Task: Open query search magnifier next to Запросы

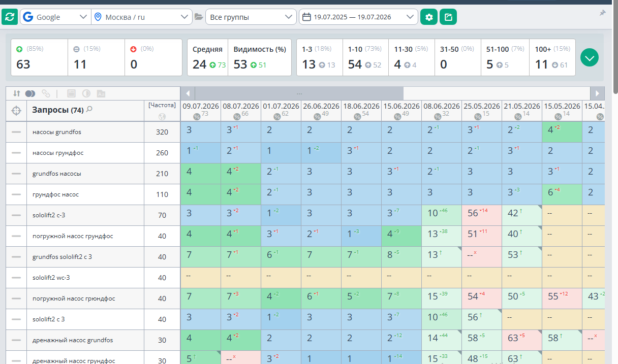Action: [89, 109]
